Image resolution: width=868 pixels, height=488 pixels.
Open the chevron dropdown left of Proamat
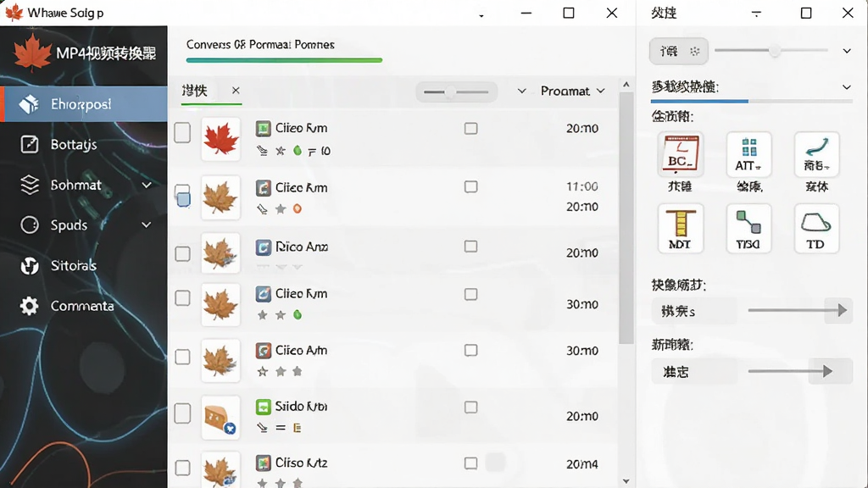click(521, 91)
